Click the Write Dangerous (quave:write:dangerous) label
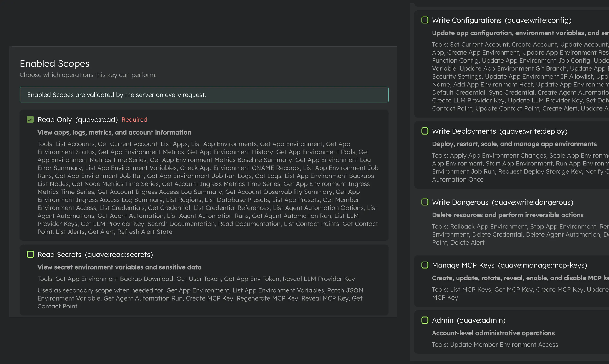609x364 pixels. tap(503, 202)
